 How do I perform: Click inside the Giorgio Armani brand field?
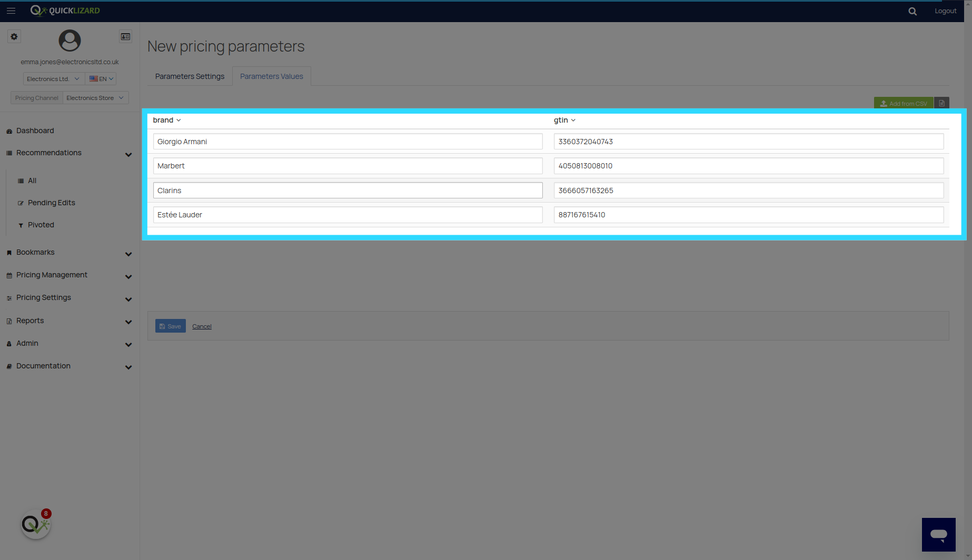pyautogui.click(x=348, y=141)
